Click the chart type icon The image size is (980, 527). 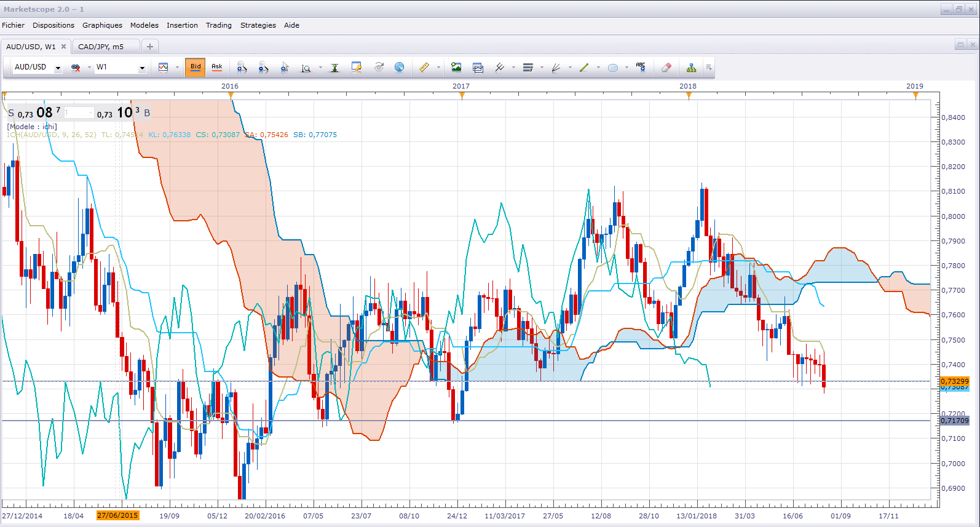(x=163, y=67)
